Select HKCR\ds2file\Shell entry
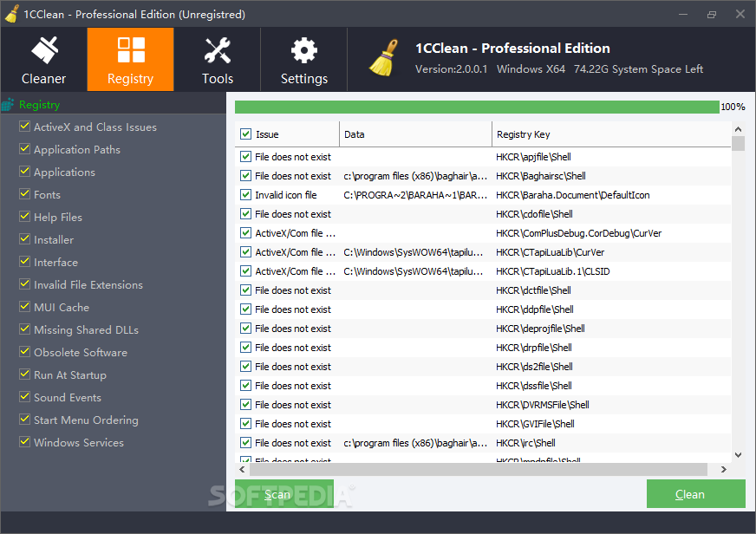Screen dimensions: 756x534 point(535,367)
